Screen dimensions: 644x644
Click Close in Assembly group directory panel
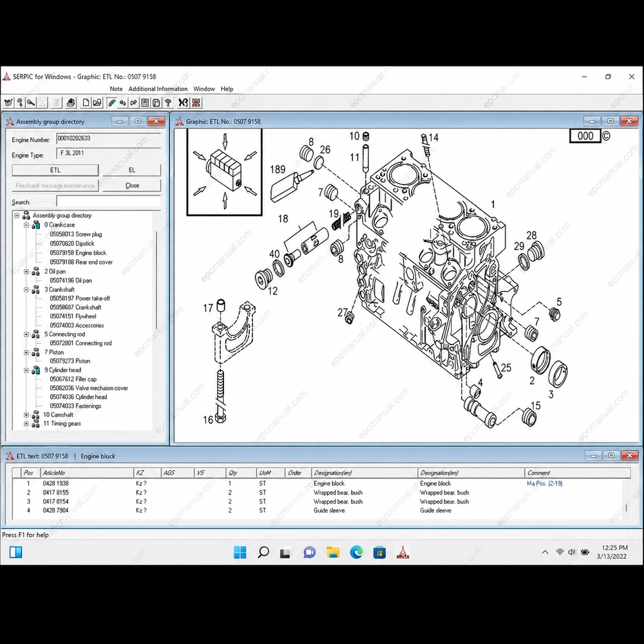click(x=132, y=185)
